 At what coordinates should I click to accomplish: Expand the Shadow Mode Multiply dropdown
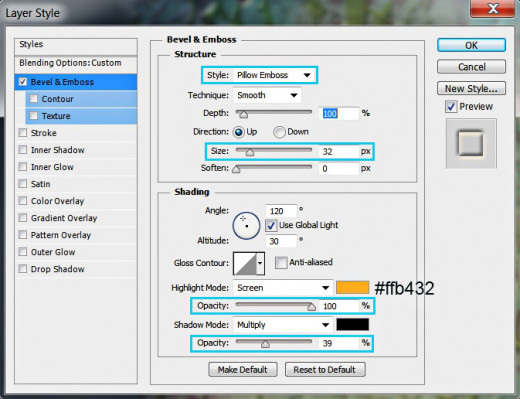283,325
